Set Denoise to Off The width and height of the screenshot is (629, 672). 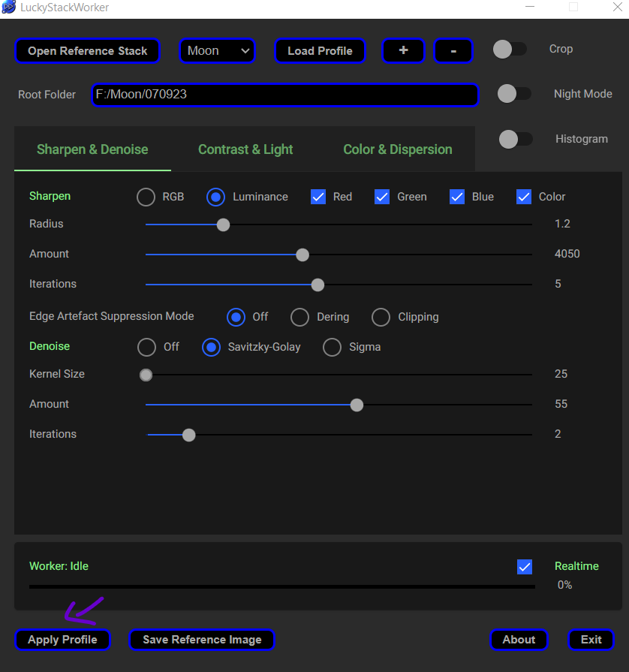pos(146,347)
